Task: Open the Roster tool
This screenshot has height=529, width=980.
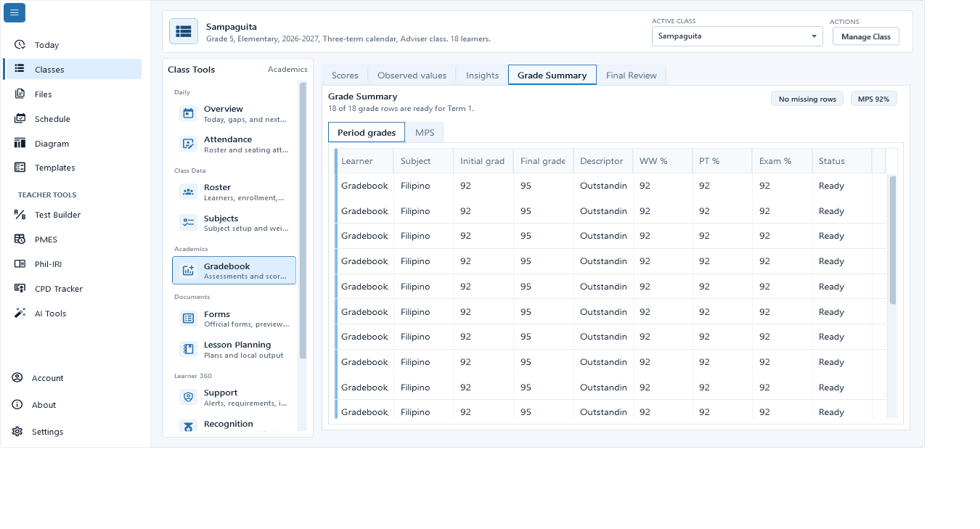Action: [234, 192]
